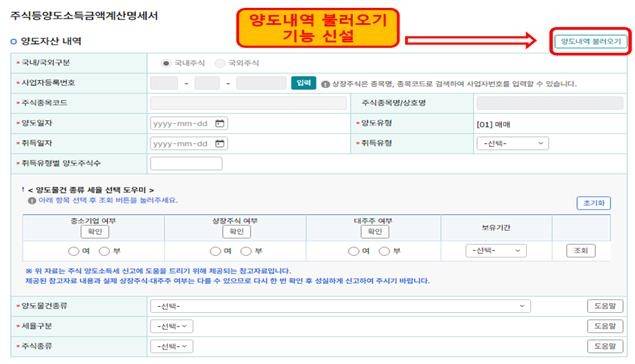Click the green 입력 button
The height and width of the screenshot is (364, 635).
coord(303,83)
